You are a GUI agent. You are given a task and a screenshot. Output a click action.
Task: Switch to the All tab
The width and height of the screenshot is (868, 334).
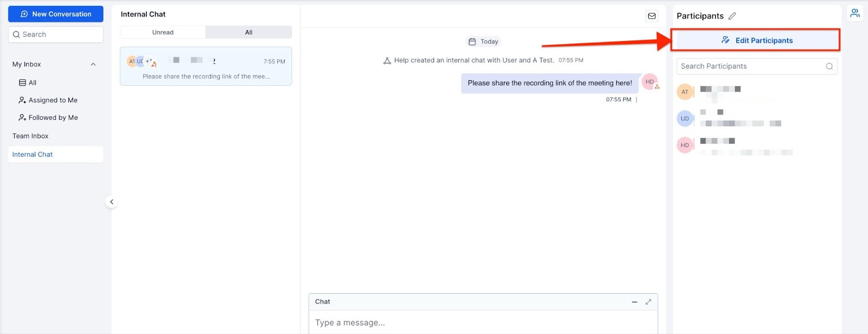[248, 33]
